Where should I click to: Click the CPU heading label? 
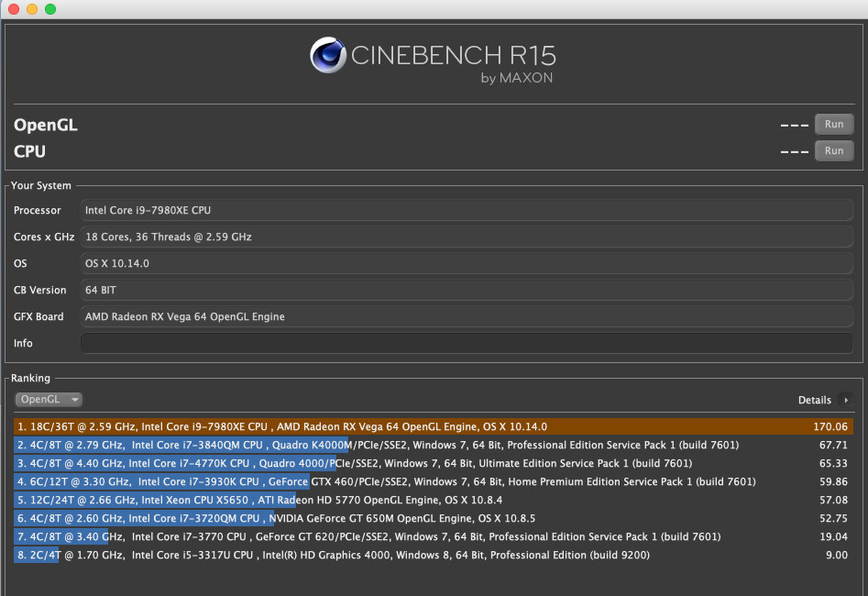click(29, 151)
